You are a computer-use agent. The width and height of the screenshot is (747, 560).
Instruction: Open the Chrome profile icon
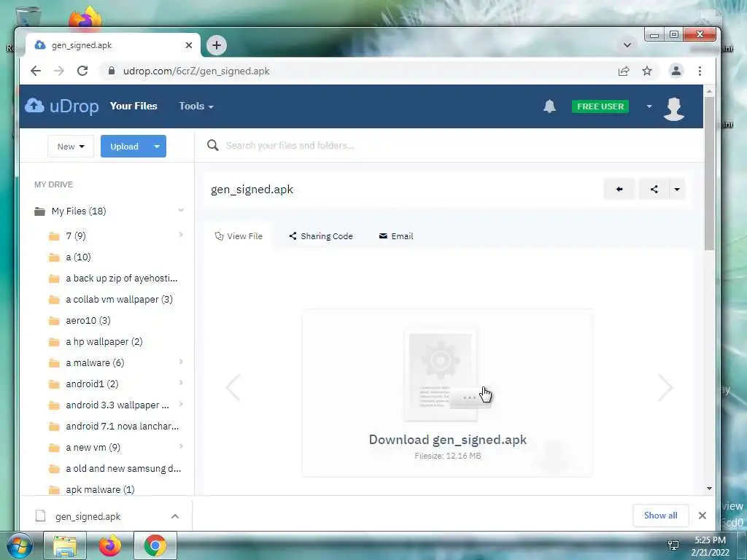tap(676, 71)
